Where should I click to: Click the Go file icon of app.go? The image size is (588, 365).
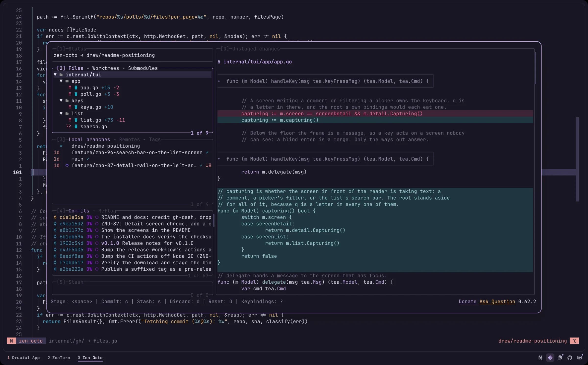tap(76, 88)
